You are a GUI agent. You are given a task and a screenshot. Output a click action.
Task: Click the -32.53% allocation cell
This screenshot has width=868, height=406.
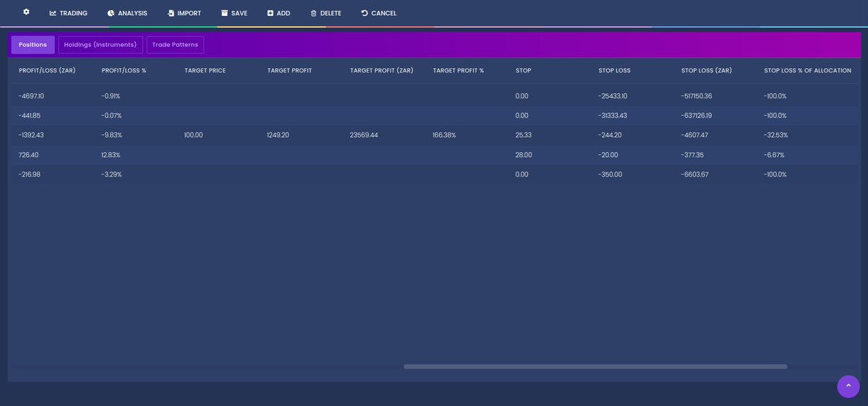[x=776, y=135]
